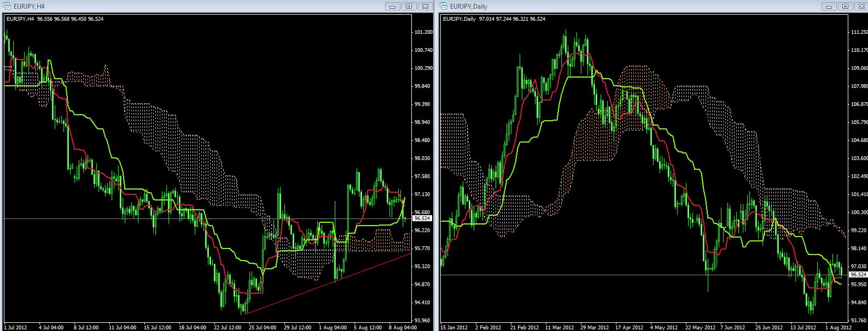Close the EURJPY,H4 chart window
Viewport: 868px width, 331px height.
(x=424, y=6)
